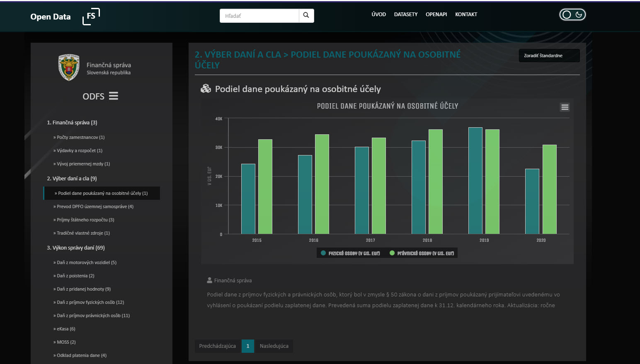Go to Nasledujúca page

274,346
